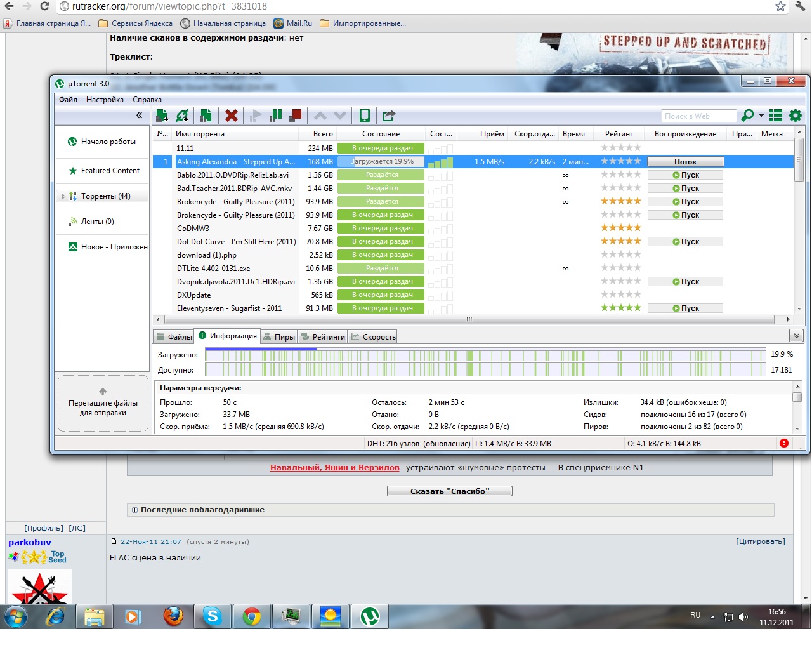Screen dimensions: 812x650
Task: Click the Поток button for Asking Alexandria
Action: pyautogui.click(x=685, y=162)
